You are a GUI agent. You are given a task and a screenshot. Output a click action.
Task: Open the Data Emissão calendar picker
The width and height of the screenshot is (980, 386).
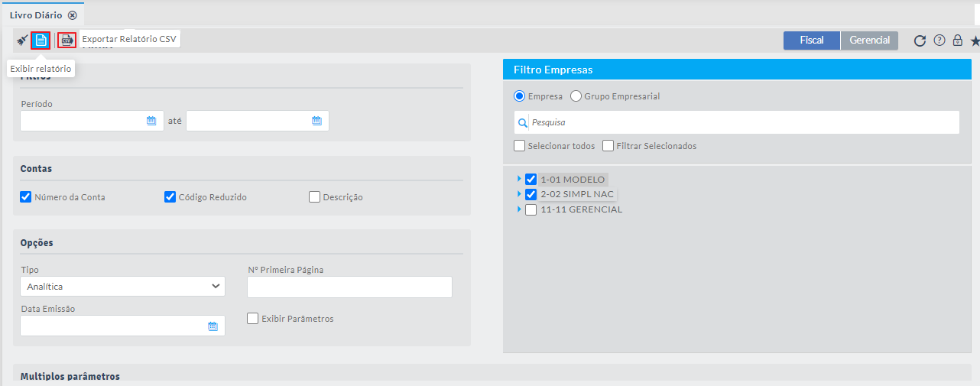[x=213, y=326]
